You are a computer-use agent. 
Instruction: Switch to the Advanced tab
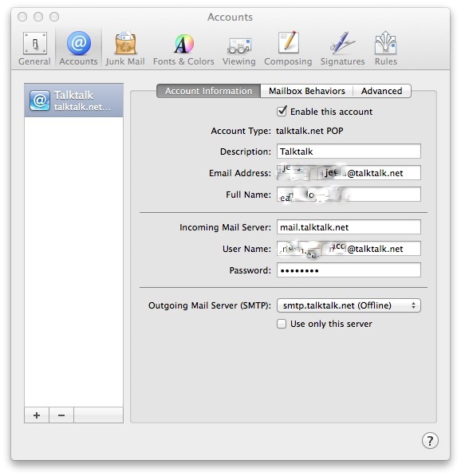click(x=382, y=91)
